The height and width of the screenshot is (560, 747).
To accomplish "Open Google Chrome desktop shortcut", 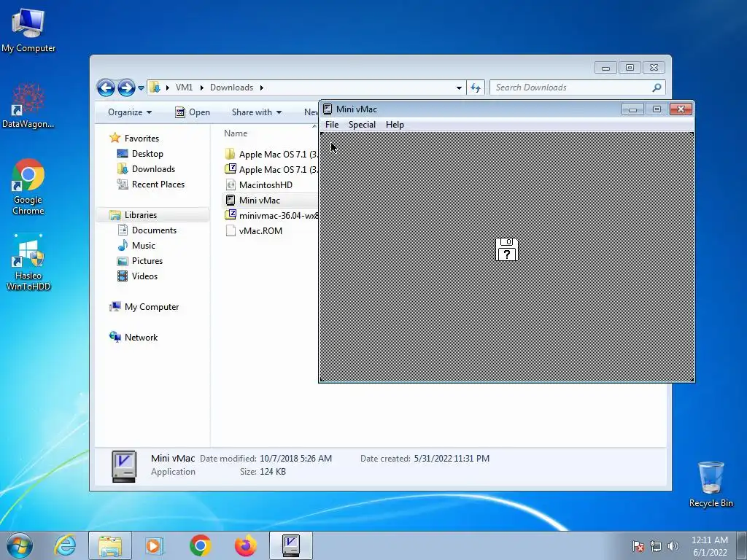I will pyautogui.click(x=28, y=187).
